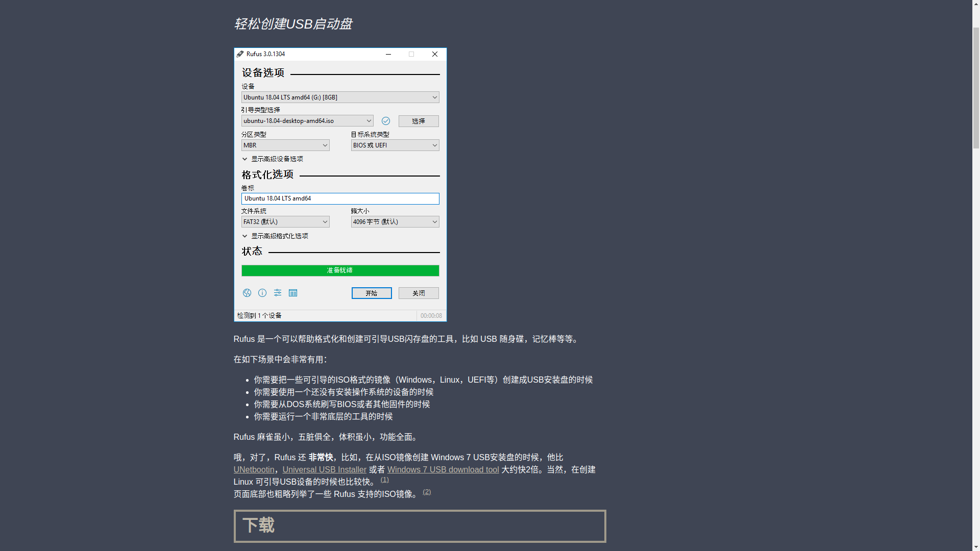Screen dimensions: 980x551
Task: Open the Rufus log list icon
Action: (x=293, y=293)
